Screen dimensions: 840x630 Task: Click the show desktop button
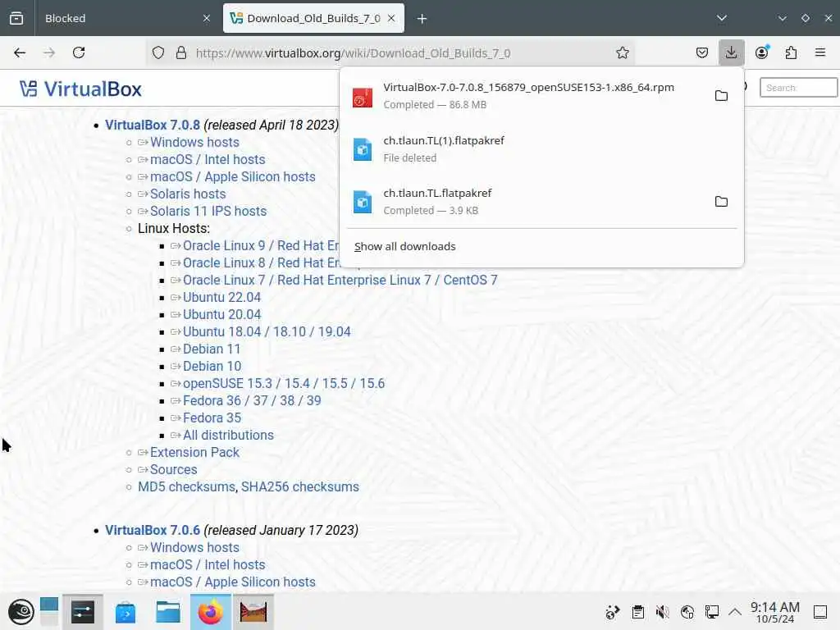point(820,612)
